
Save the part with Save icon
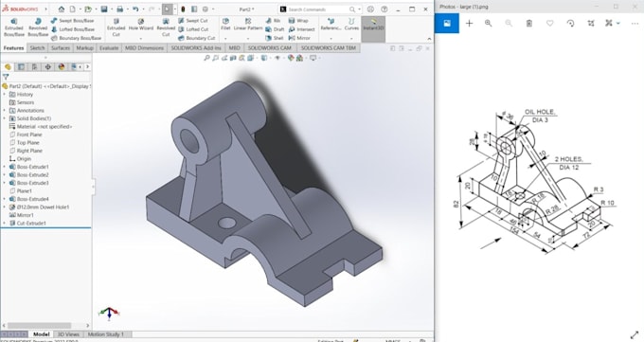coord(104,9)
